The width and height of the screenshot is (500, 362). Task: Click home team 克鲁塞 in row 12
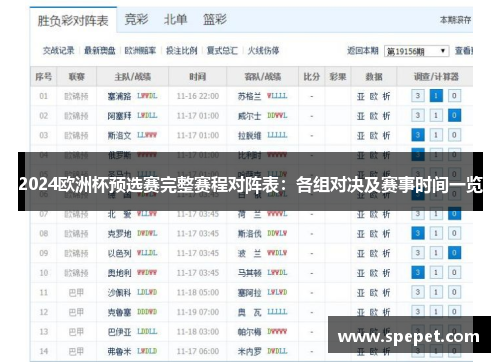tap(119, 312)
